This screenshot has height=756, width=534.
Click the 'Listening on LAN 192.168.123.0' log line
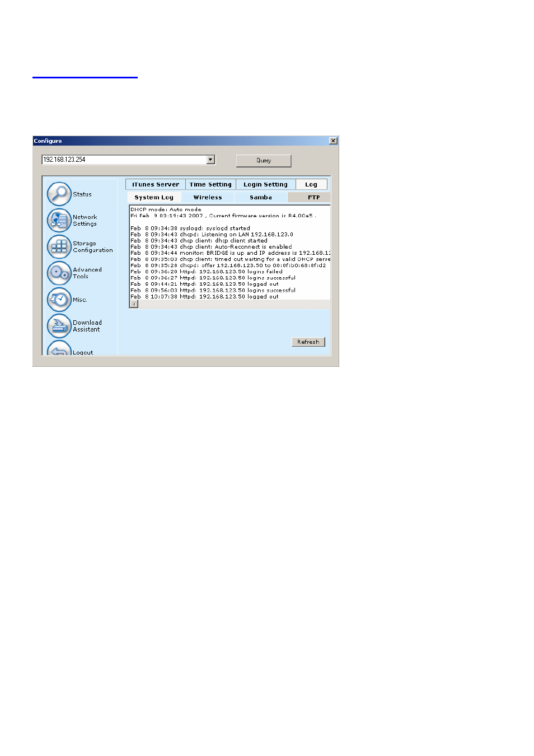pyautogui.click(x=212, y=235)
